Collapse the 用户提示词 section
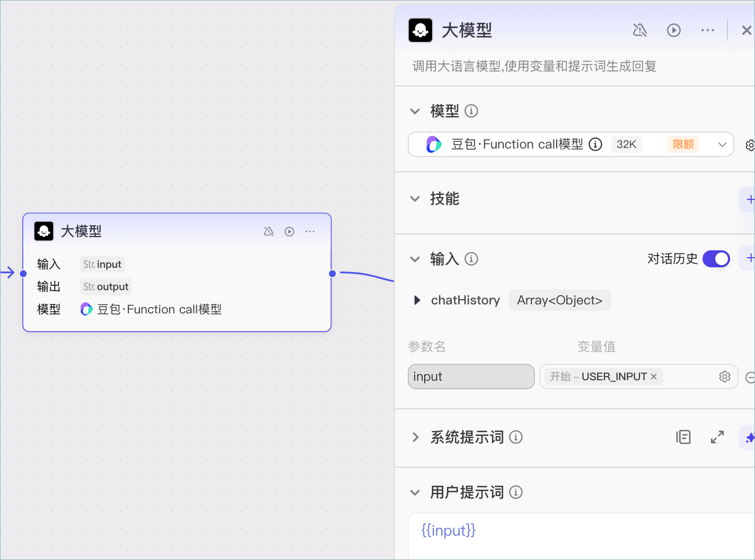 415,492
